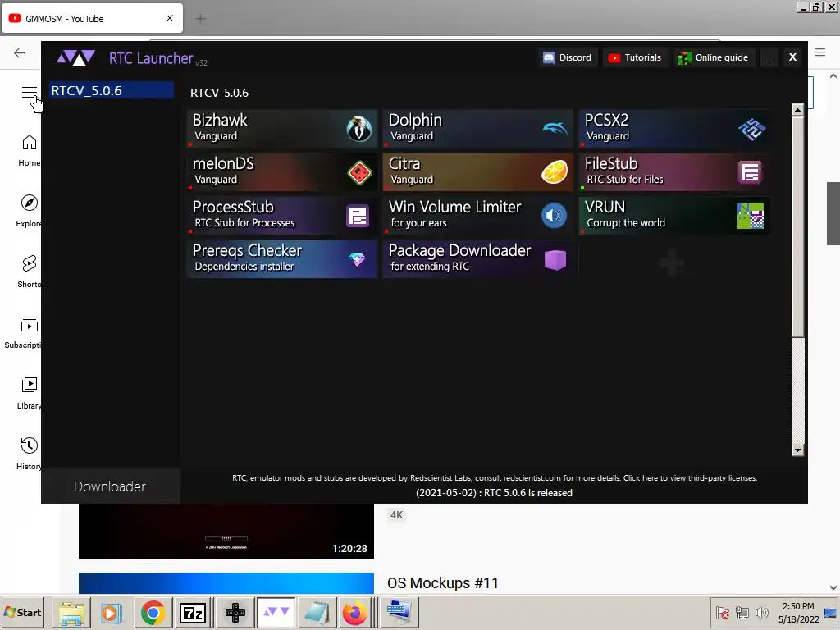
Task: Click the show desktop tray icon
Action: (831, 613)
